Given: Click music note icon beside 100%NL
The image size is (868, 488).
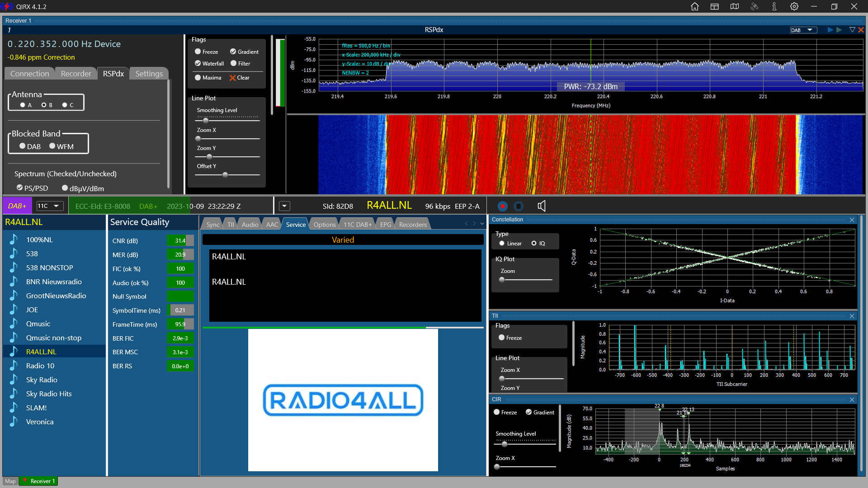Looking at the screenshot, I should pyautogui.click(x=14, y=239).
